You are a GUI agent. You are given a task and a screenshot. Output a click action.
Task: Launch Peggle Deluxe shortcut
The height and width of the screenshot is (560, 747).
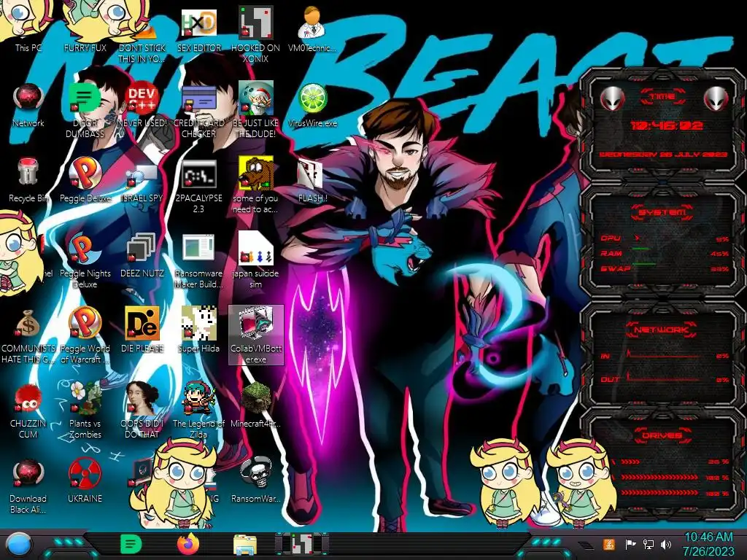click(x=85, y=180)
